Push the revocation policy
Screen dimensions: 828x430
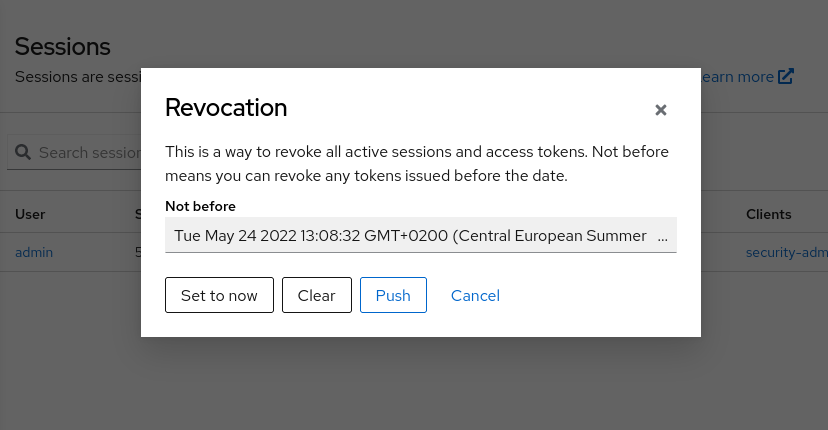click(393, 295)
